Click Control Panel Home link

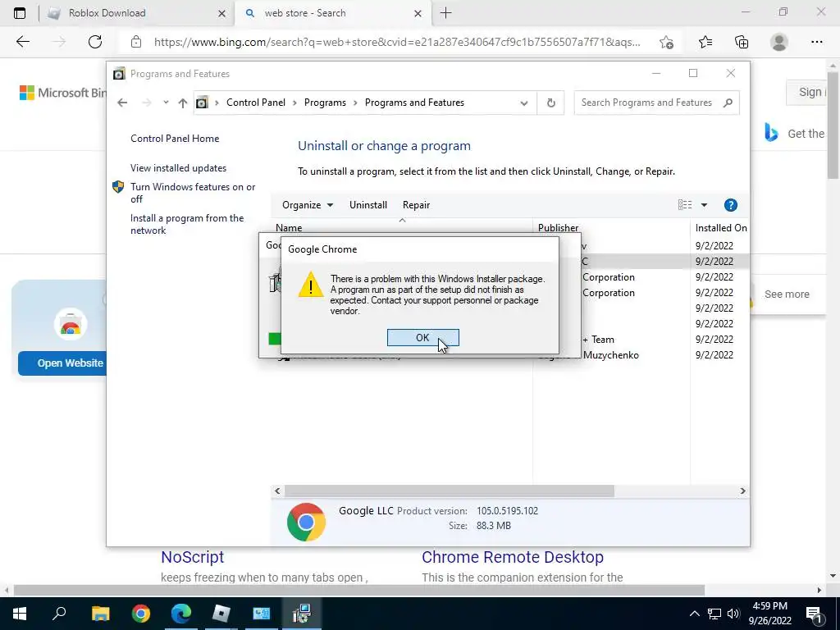[x=175, y=138]
